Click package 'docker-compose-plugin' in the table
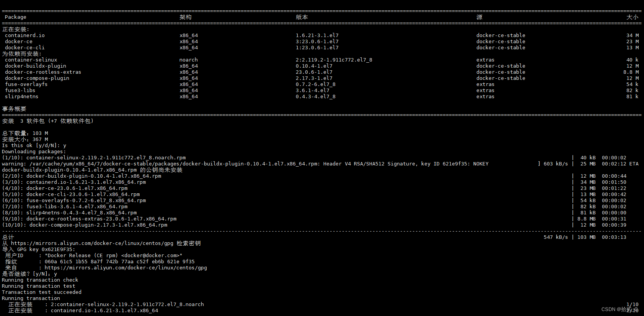The image size is (644, 316). pos(37,78)
